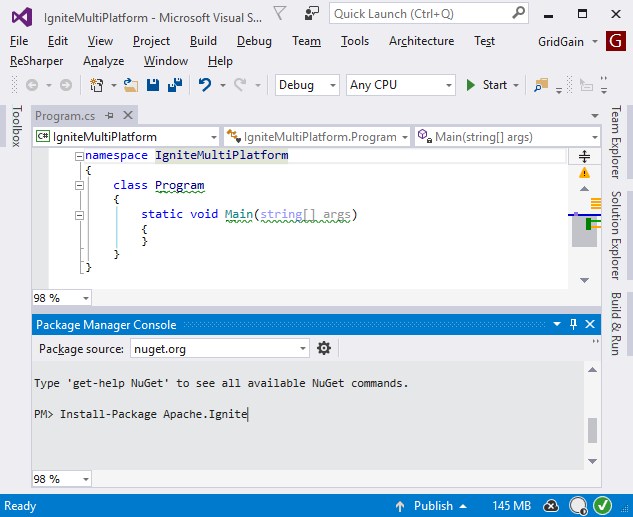The width and height of the screenshot is (633, 517).
Task: Open the GridGain account dropdown arrow
Action: (x=595, y=42)
